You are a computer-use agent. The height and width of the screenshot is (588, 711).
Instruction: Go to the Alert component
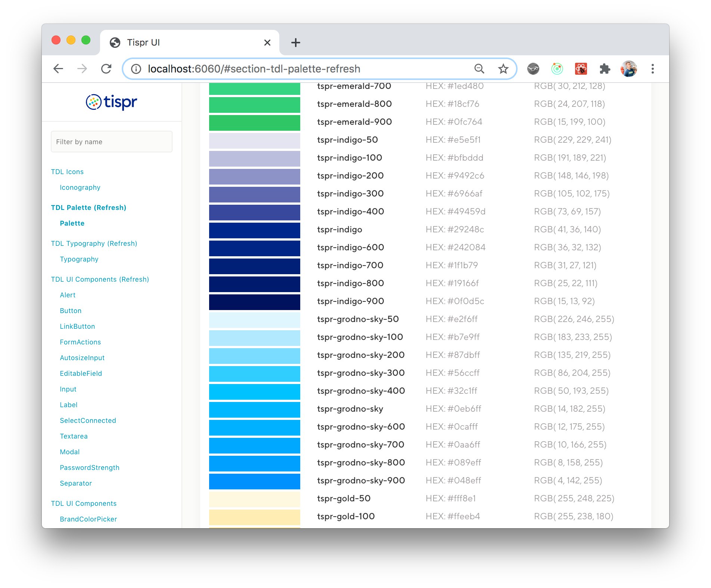(x=68, y=295)
